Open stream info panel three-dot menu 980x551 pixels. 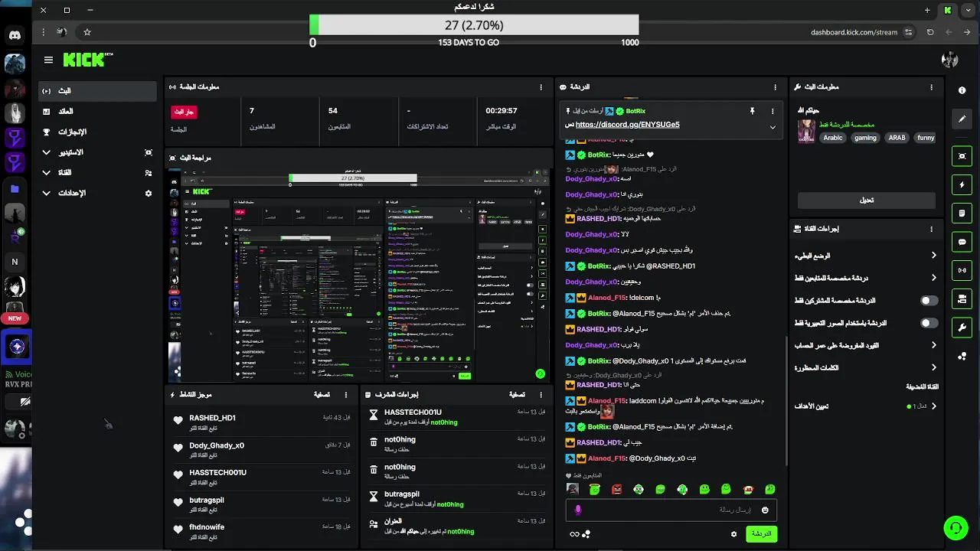click(x=932, y=86)
